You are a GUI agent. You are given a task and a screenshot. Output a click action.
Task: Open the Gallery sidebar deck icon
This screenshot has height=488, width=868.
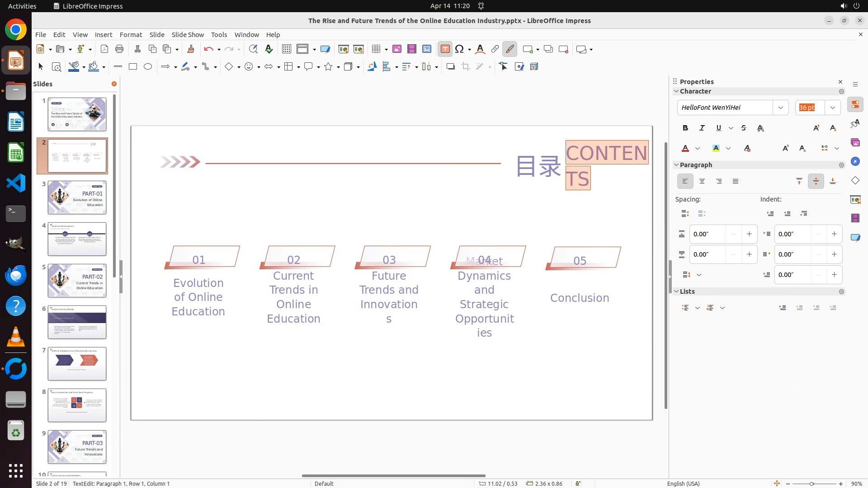click(x=855, y=143)
